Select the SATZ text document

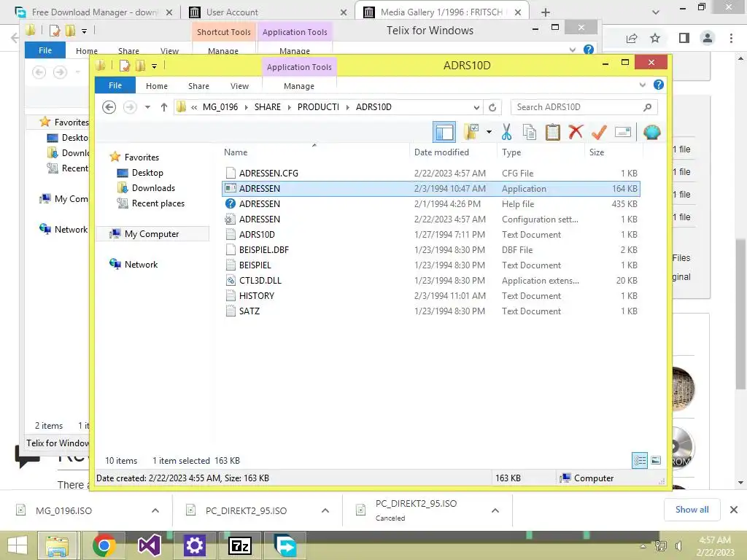pos(430,311)
